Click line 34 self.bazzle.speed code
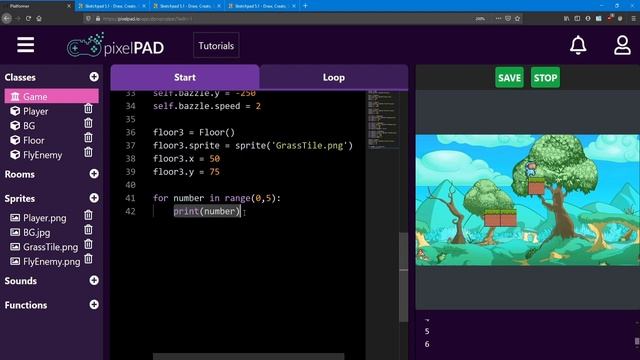 point(207,106)
